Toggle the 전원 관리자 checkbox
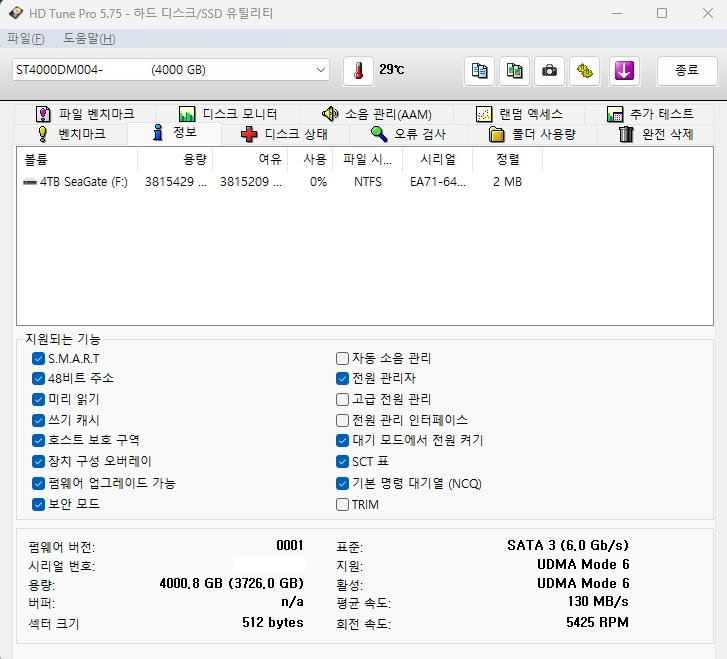Viewport: 727px width, 659px height. click(342, 378)
